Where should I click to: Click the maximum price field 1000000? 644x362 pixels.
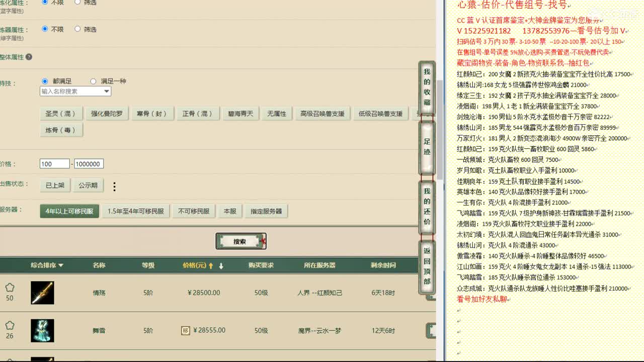89,164
